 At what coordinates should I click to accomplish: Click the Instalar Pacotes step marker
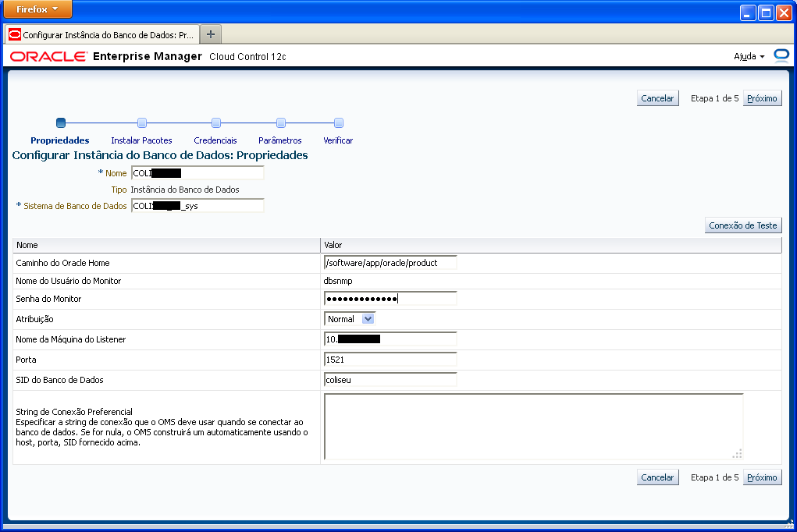(x=142, y=122)
